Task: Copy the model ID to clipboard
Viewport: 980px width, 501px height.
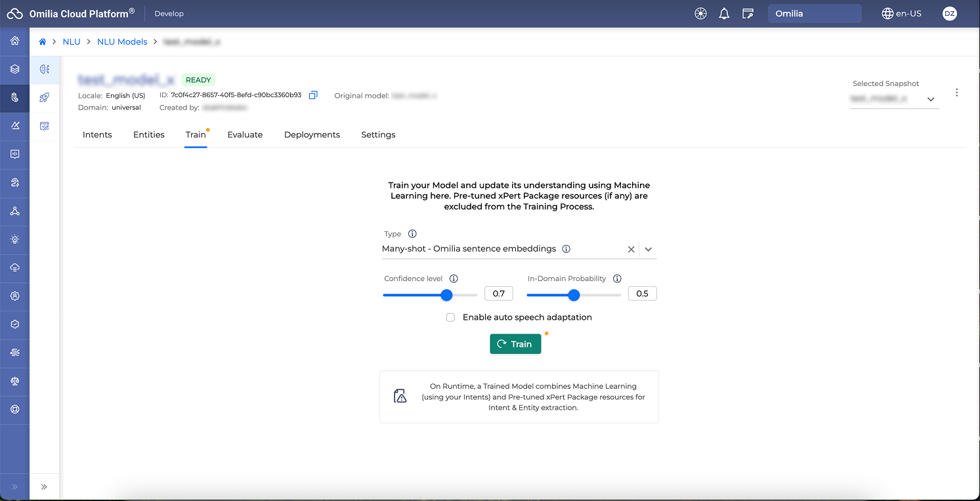Action: 313,95
